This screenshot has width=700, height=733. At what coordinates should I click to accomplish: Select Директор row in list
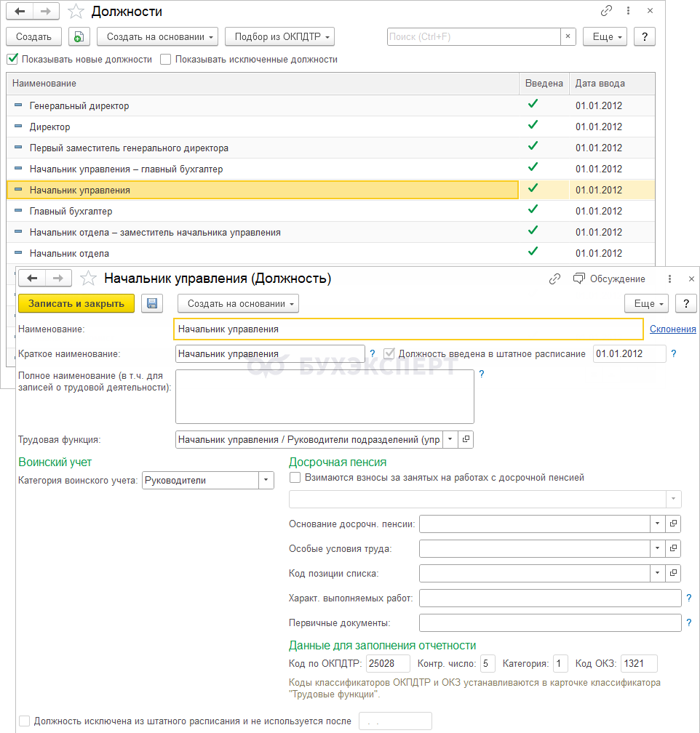(330, 127)
